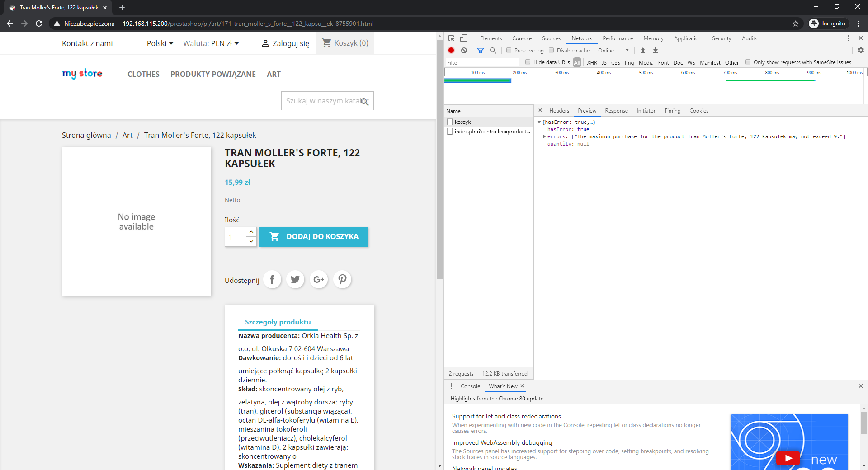The height and width of the screenshot is (470, 868).
Task: Bookmark this page with star icon
Action: [796, 23]
